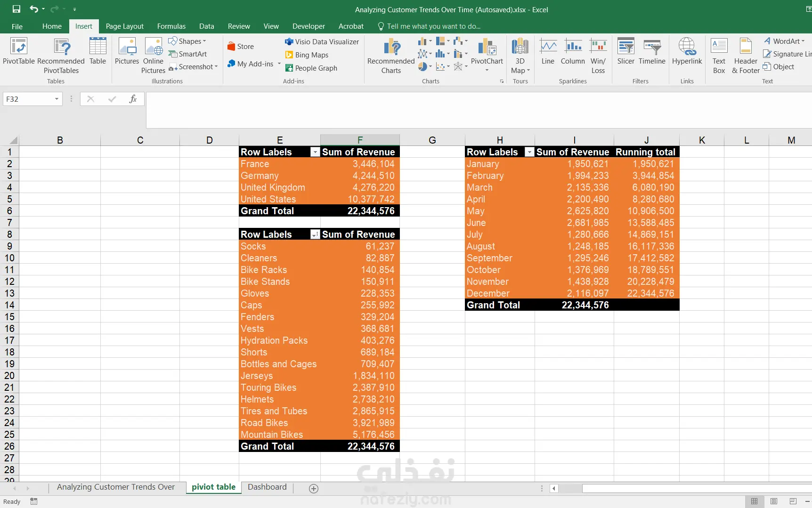812x508 pixels.
Task: Insert a Timeline filter
Action: [x=652, y=51]
